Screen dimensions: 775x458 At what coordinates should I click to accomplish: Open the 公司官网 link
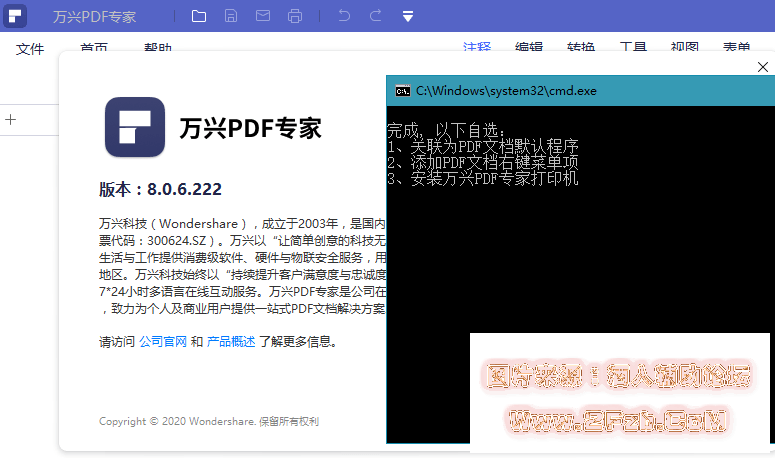(x=163, y=341)
